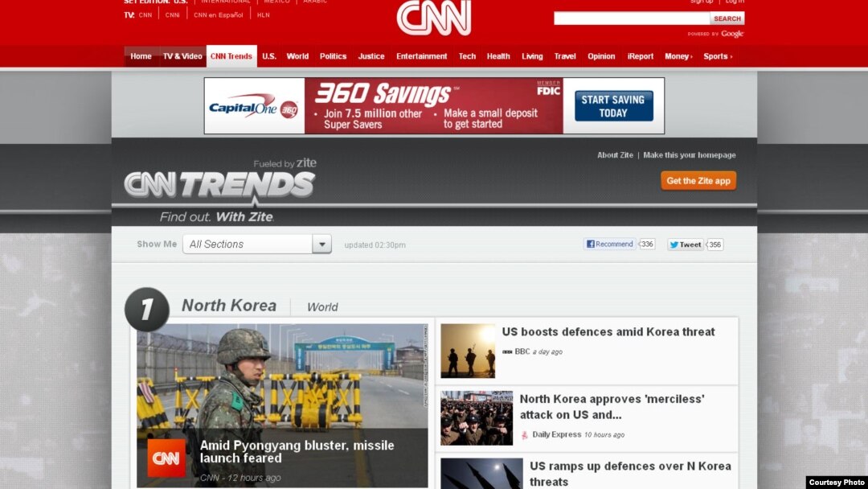Viewport: 868px width, 489px height.
Task: Open the Living section
Action: click(532, 56)
